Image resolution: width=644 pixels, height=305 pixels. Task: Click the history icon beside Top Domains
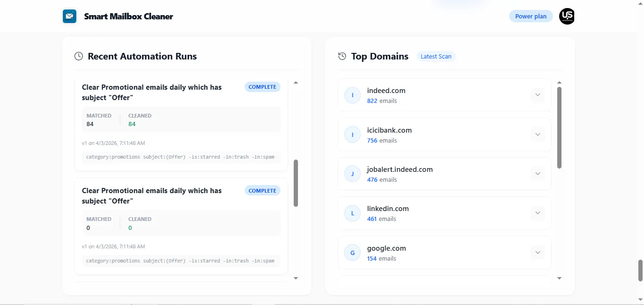click(x=342, y=56)
